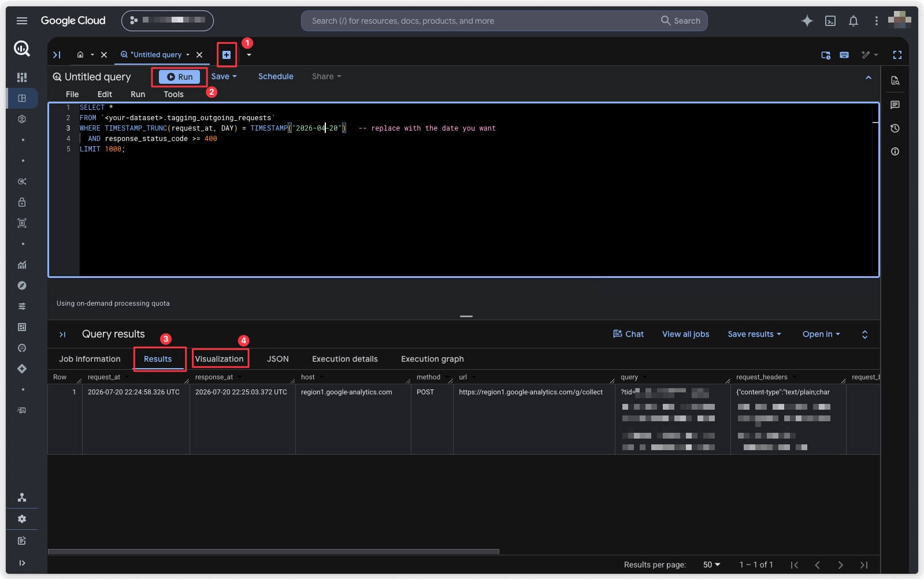Click the Schedule button
The height and width of the screenshot is (579, 924).
[276, 76]
